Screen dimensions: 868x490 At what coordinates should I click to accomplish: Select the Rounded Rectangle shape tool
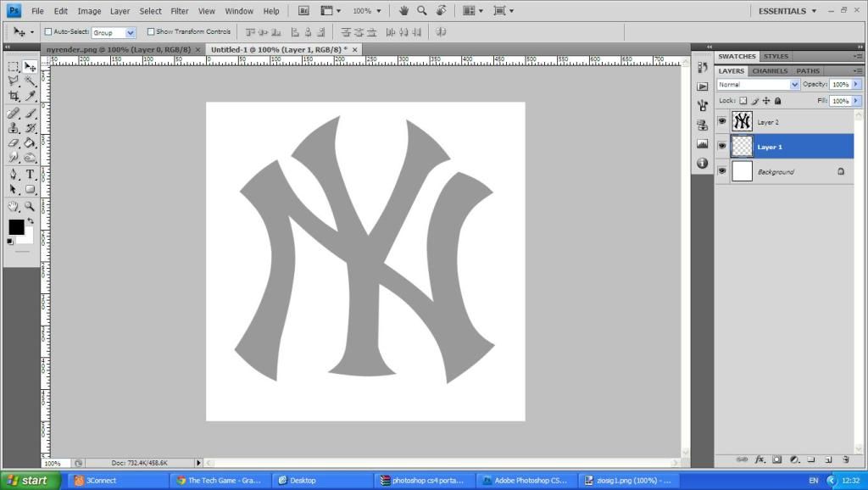(30, 189)
